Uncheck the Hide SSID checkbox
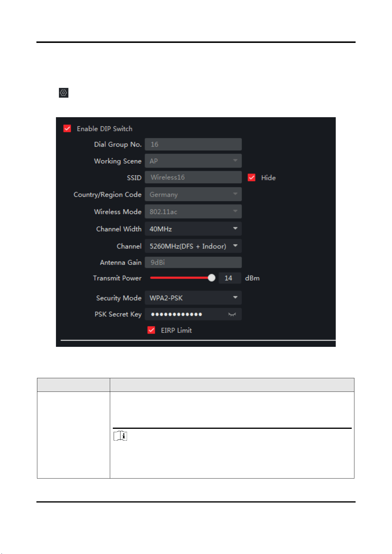Screen dimensions: 392x554 point(251,177)
